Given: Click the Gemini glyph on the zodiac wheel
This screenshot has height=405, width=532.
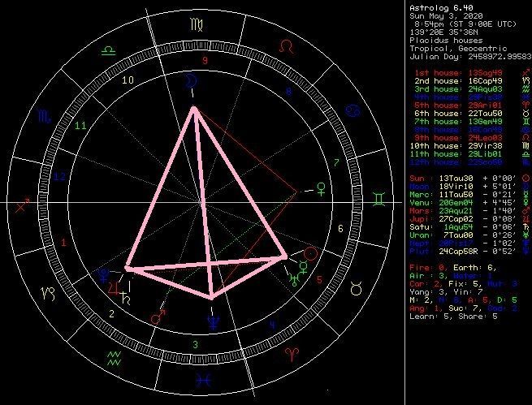Looking at the screenshot, I should coord(378,199).
